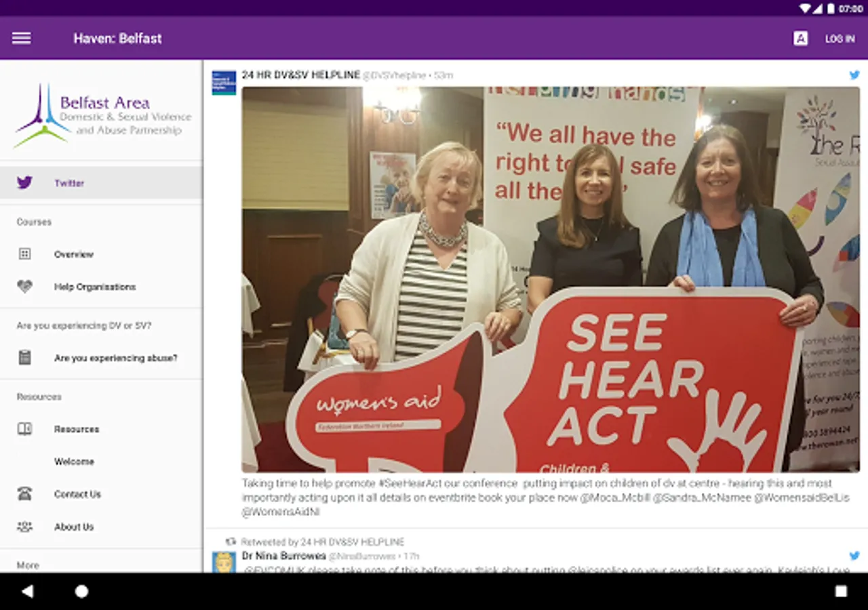Open 'Are you experiencing abuse?' item
868x610 pixels.
pyautogui.click(x=101, y=358)
